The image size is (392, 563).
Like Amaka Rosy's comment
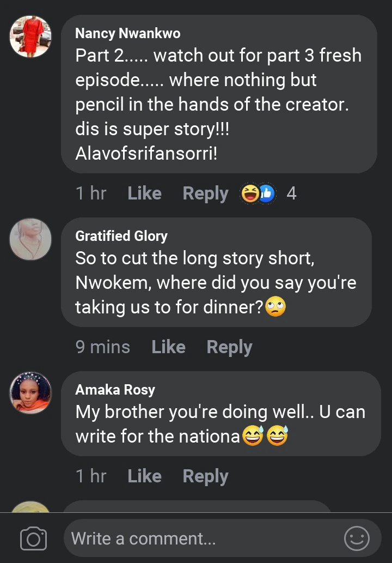point(144,476)
